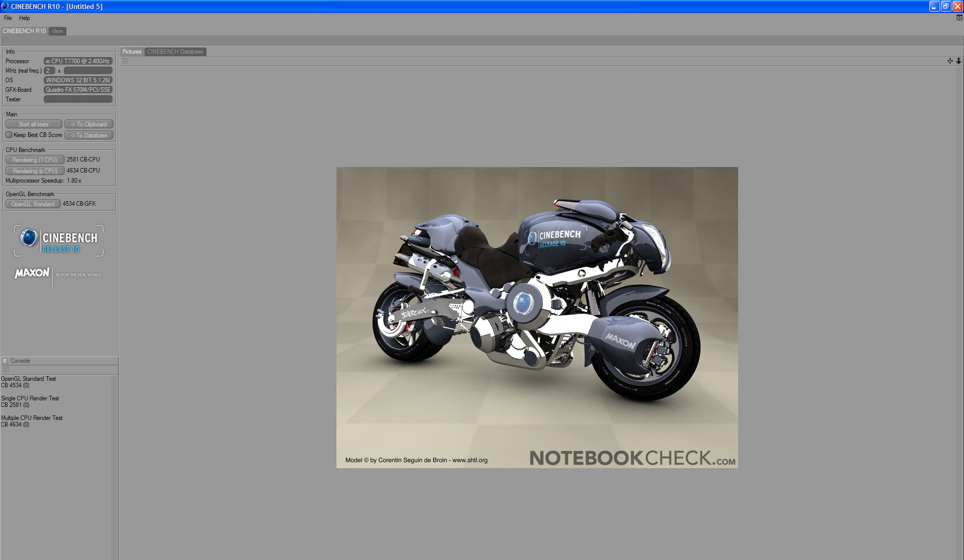This screenshot has width=964, height=560.
Task: Click "CB 4634 (0)" console entry
Action: point(15,425)
